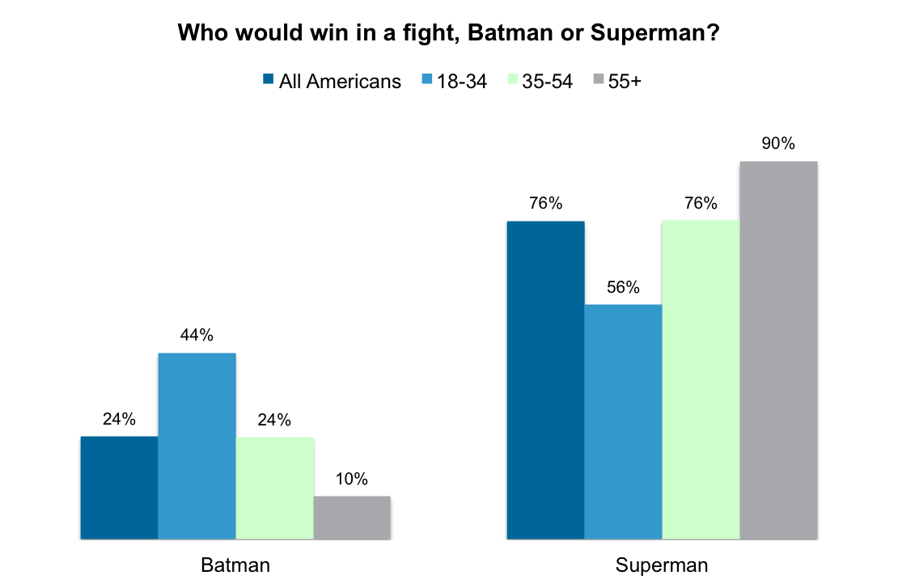Select the light green 24% Batman bar

point(275,489)
